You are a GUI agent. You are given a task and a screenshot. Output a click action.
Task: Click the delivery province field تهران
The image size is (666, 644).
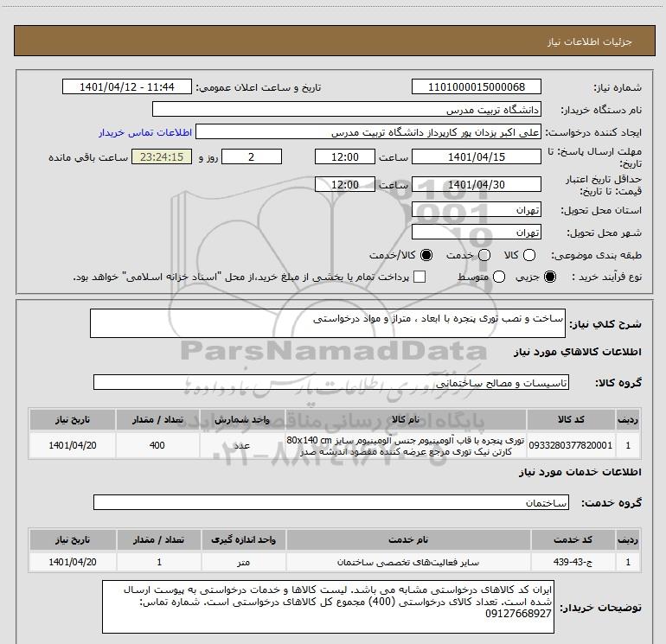(x=476, y=210)
